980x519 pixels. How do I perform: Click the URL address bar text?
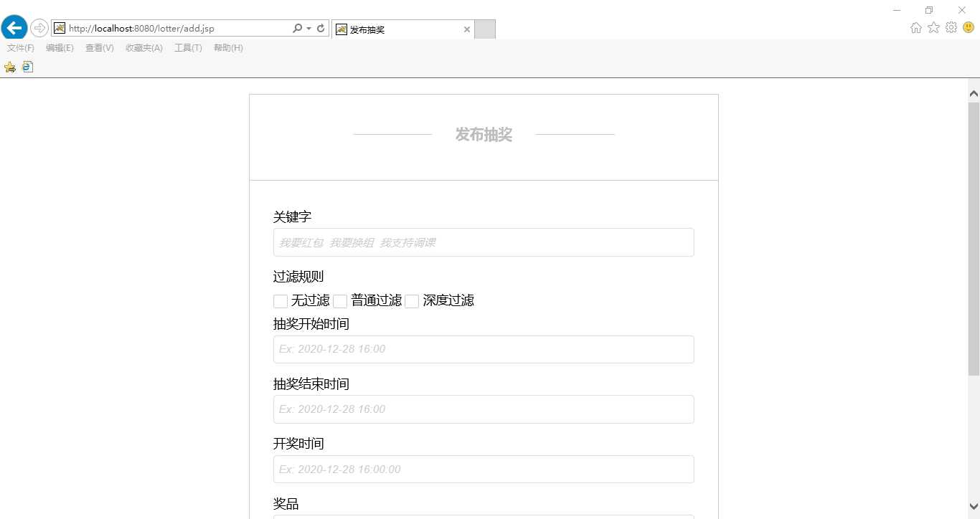[x=141, y=29]
